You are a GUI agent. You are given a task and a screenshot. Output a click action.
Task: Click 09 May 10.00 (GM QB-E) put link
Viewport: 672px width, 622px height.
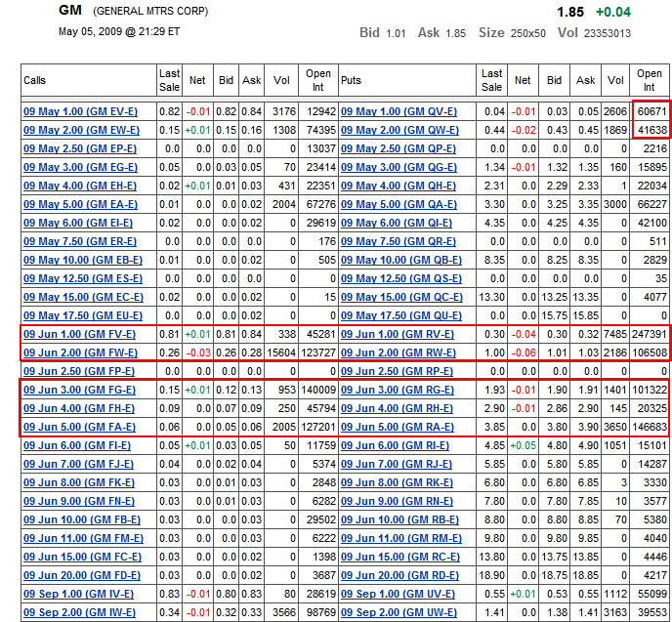pos(401,260)
